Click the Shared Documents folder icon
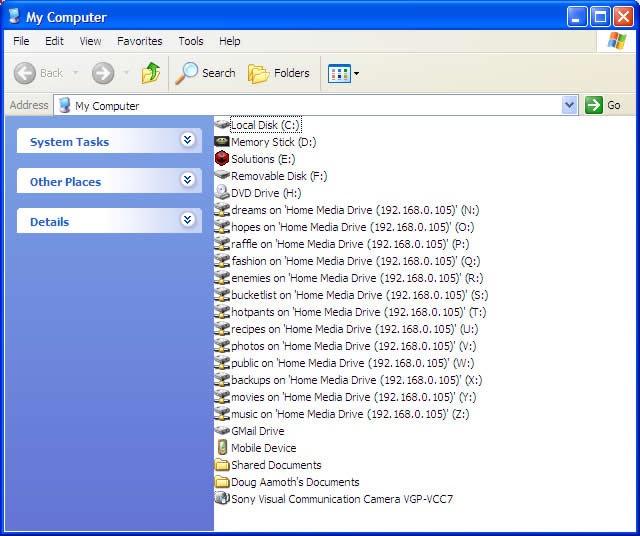The width and height of the screenshot is (640, 536). coord(222,465)
